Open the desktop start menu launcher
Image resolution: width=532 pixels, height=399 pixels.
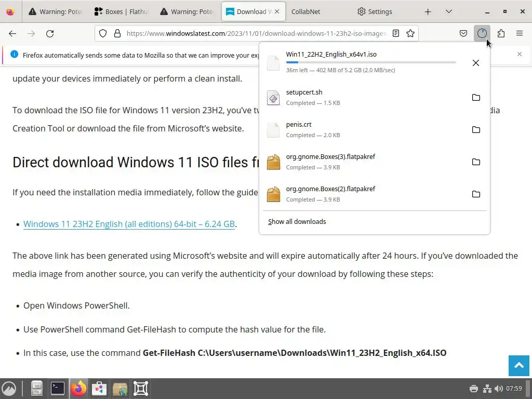pos(9,389)
